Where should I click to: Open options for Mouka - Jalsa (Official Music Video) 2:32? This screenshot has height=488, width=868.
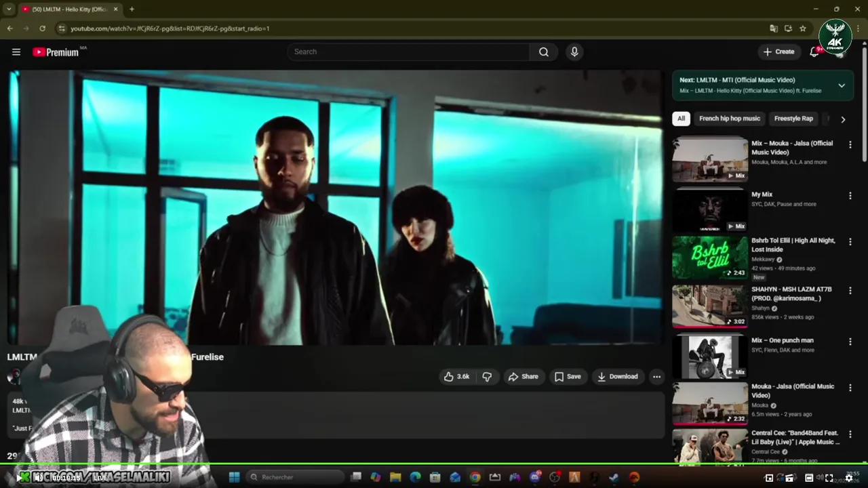[850, 388]
